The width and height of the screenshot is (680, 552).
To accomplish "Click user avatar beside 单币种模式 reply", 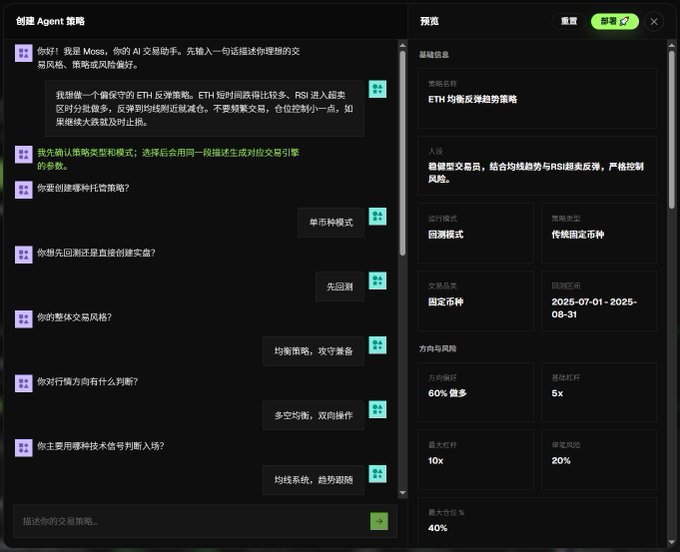I will tap(378, 216).
